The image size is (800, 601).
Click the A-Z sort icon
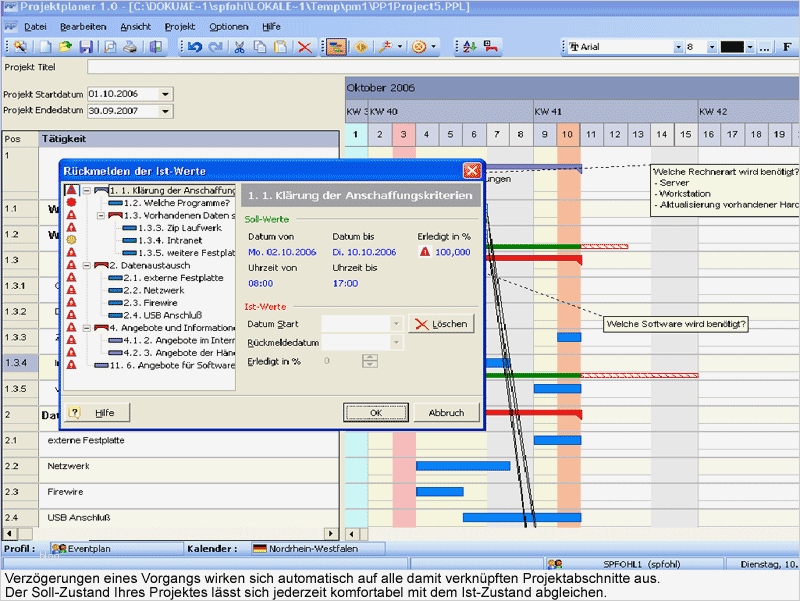(468, 47)
